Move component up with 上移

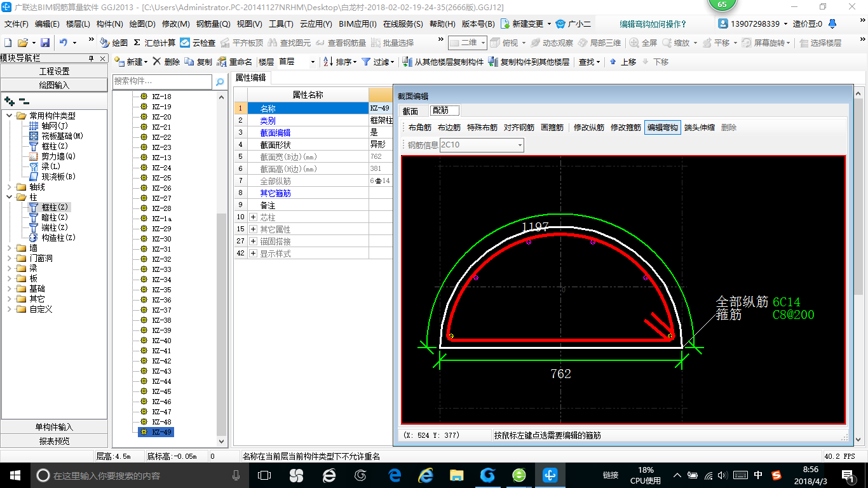click(x=623, y=62)
